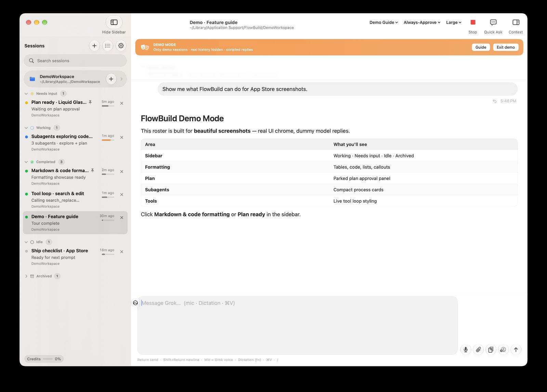
Task: Click the Credits 0% indicator
Action: pos(44,359)
